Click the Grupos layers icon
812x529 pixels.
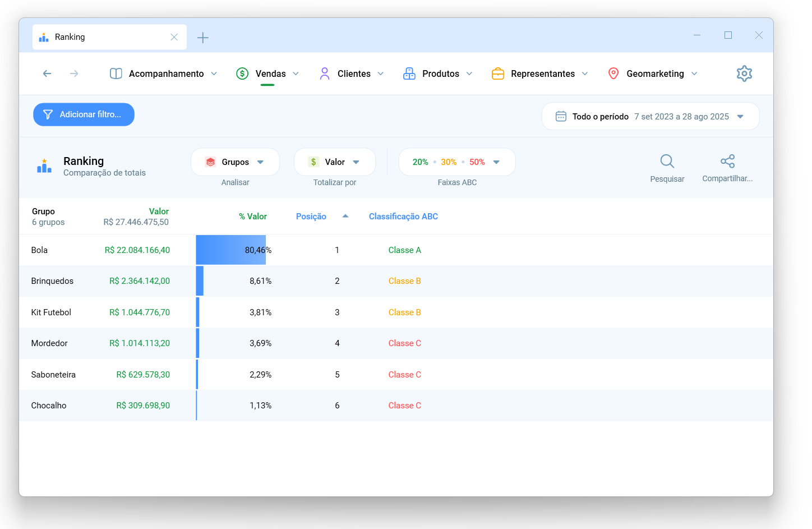tap(210, 162)
